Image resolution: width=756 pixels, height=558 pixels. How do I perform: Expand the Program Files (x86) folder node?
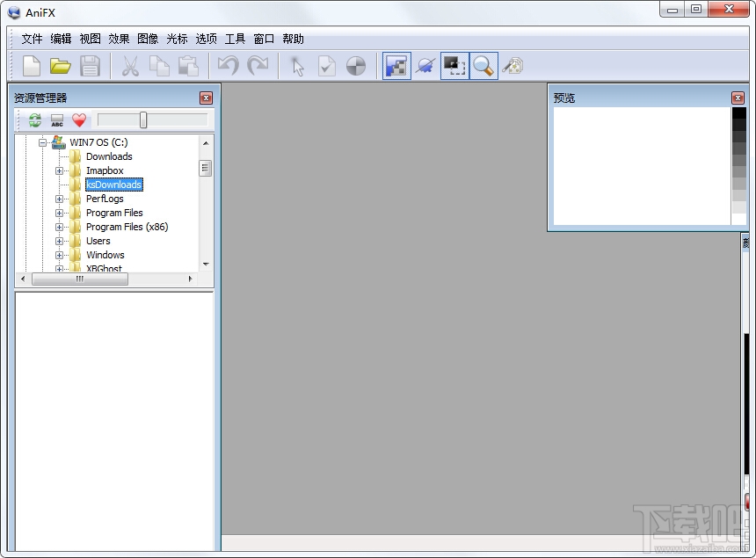pyautogui.click(x=59, y=227)
